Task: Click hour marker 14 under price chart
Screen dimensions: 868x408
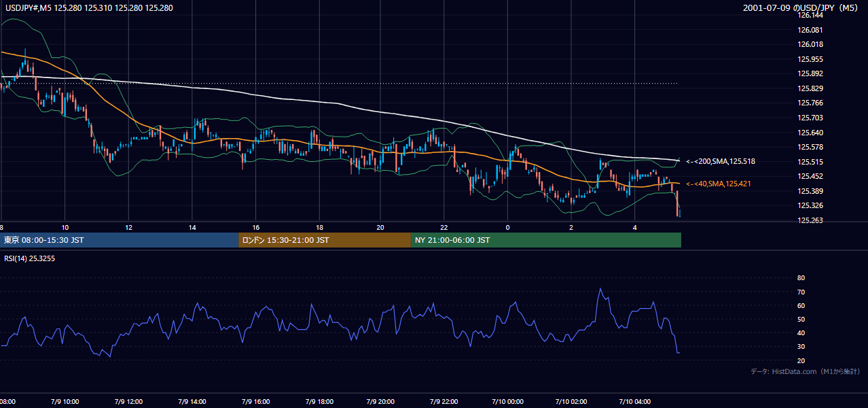Action: pyautogui.click(x=192, y=227)
